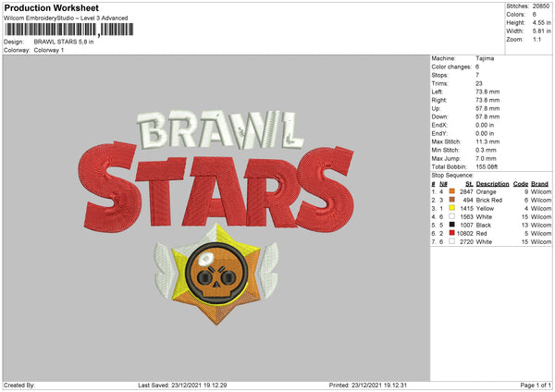Click the red STARS lettering in the preview
Image resolution: width=555 pixels, height=392 pixels.
(216, 189)
